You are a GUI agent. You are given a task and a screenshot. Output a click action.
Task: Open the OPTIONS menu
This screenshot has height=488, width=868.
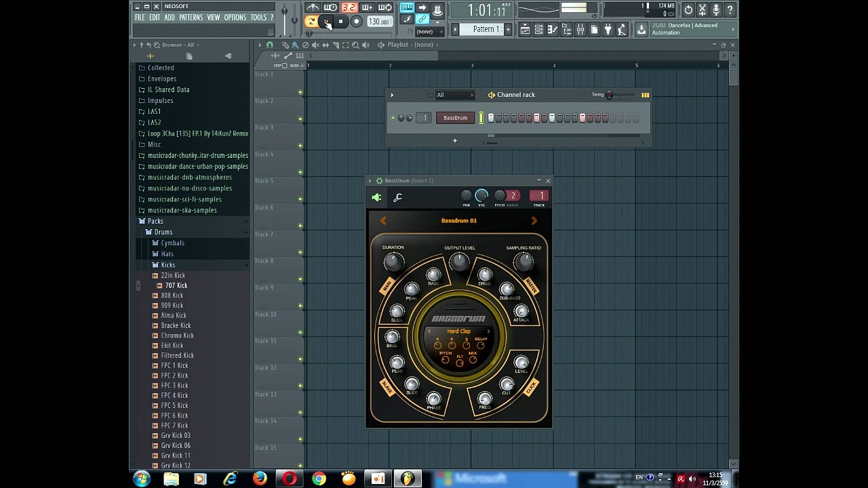(x=235, y=18)
